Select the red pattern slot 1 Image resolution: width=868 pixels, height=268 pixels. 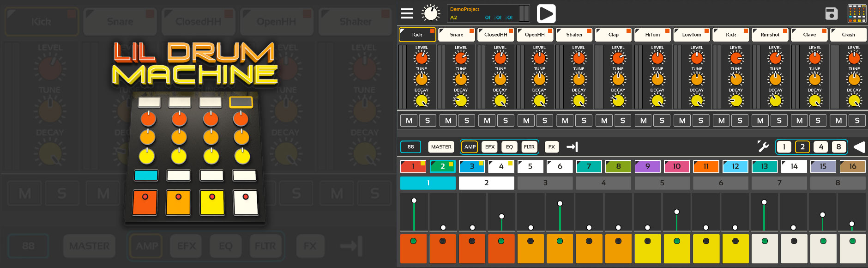tap(413, 166)
